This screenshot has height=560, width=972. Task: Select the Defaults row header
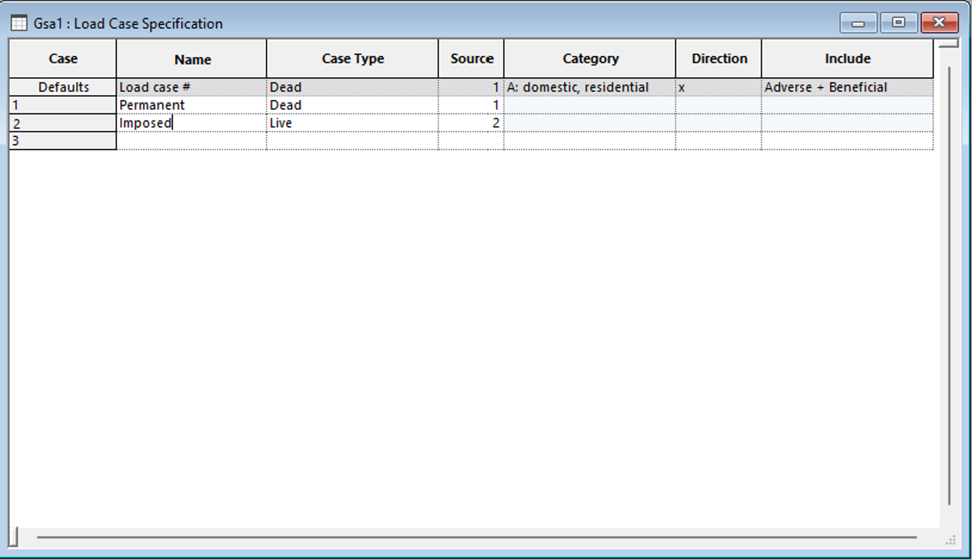(x=63, y=87)
